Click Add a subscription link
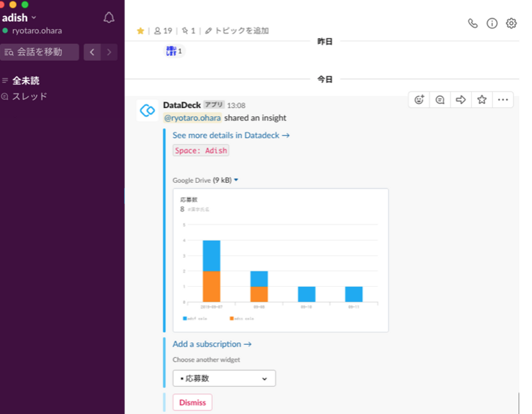Screen dimensions: 532x414 (212, 344)
